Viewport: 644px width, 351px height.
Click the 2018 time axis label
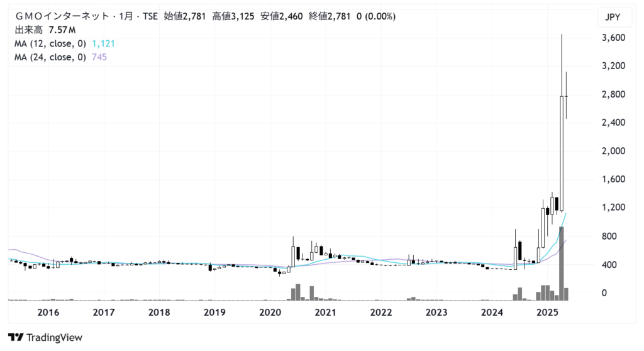[159, 313]
